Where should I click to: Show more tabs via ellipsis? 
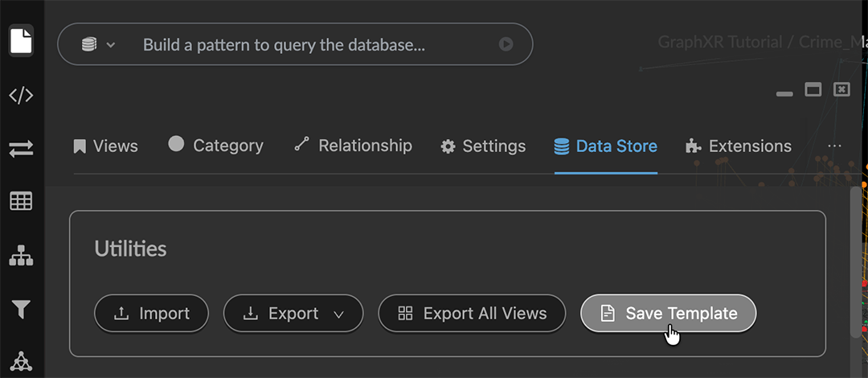(x=834, y=146)
